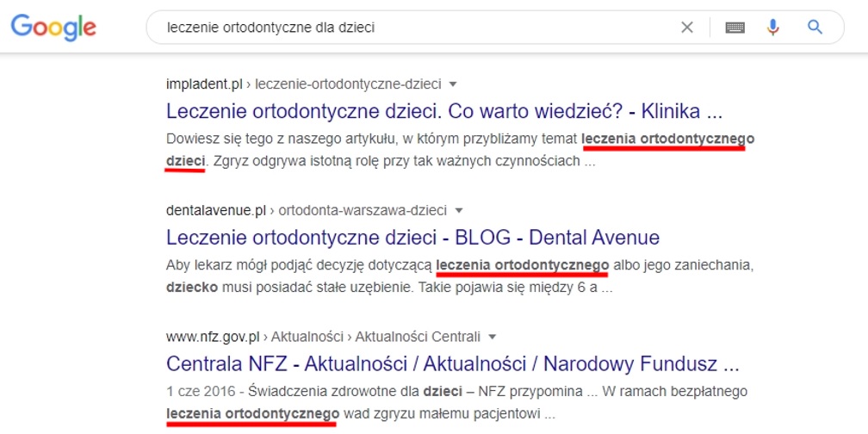Click the Dental Avenue snippet starting 'Aby lekarz'

(301, 264)
